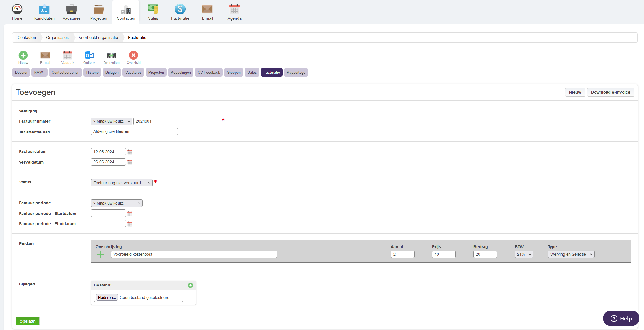This screenshot has height=330, width=644.
Task: Click the Omschrijving field Voorbeeld kostenpost
Action: (x=194, y=254)
